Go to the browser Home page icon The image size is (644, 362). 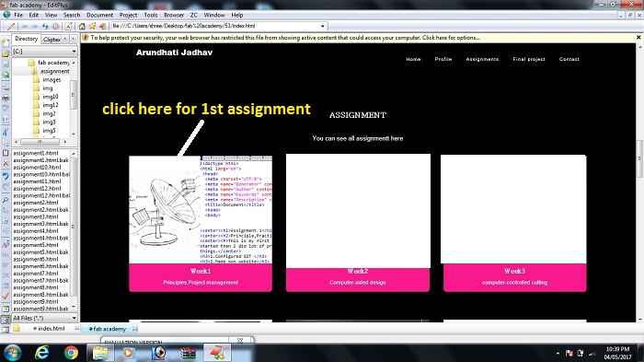coord(82,26)
